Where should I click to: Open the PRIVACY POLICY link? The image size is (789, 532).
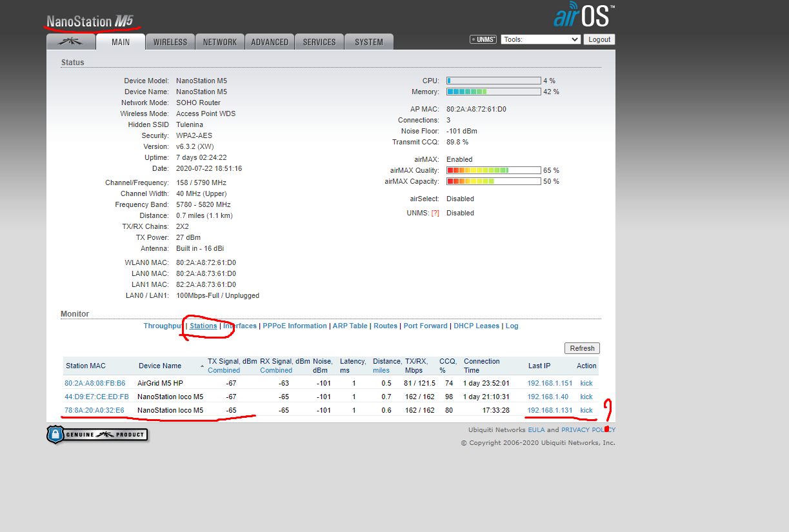tap(588, 429)
